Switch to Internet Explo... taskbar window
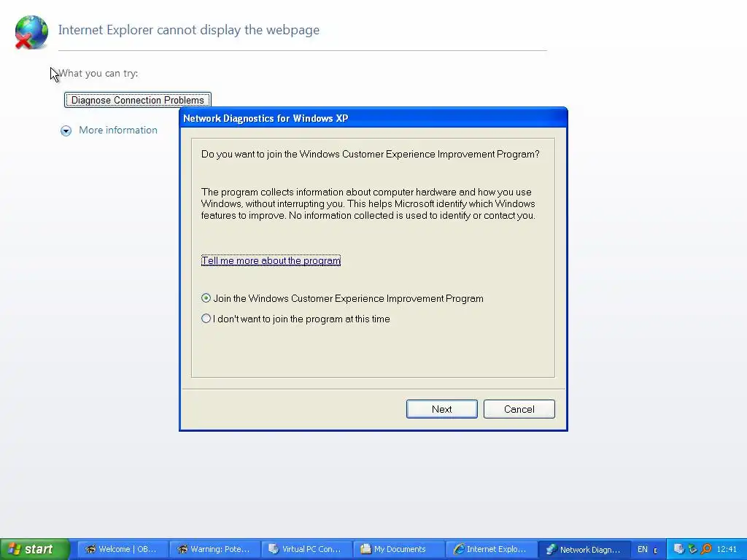 (491, 549)
